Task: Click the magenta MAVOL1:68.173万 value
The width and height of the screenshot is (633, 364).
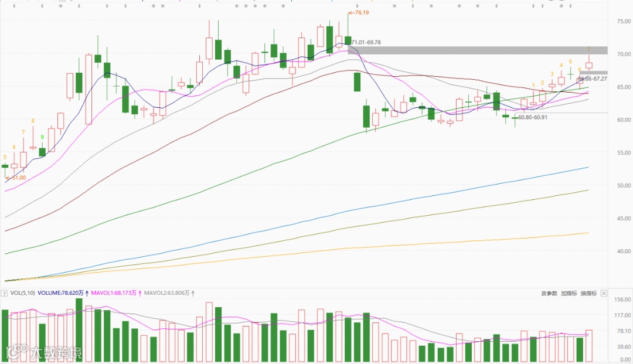Action: [x=114, y=293]
